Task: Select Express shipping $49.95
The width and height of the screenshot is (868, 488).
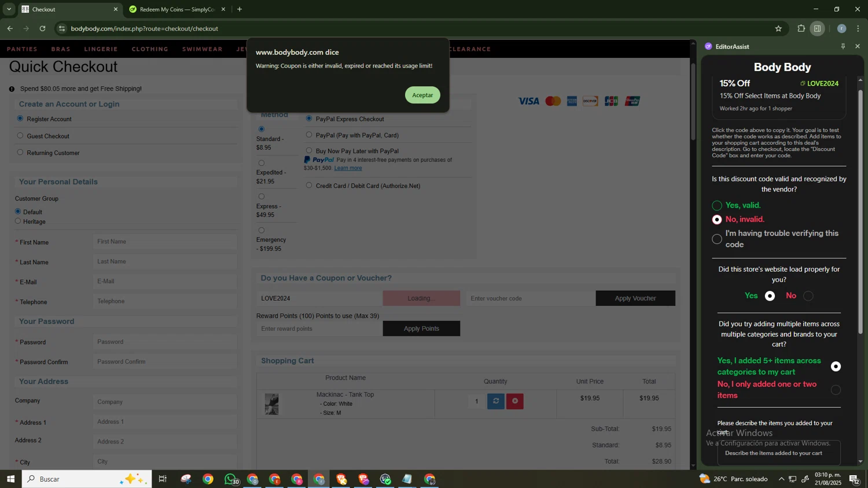Action: tap(262, 197)
